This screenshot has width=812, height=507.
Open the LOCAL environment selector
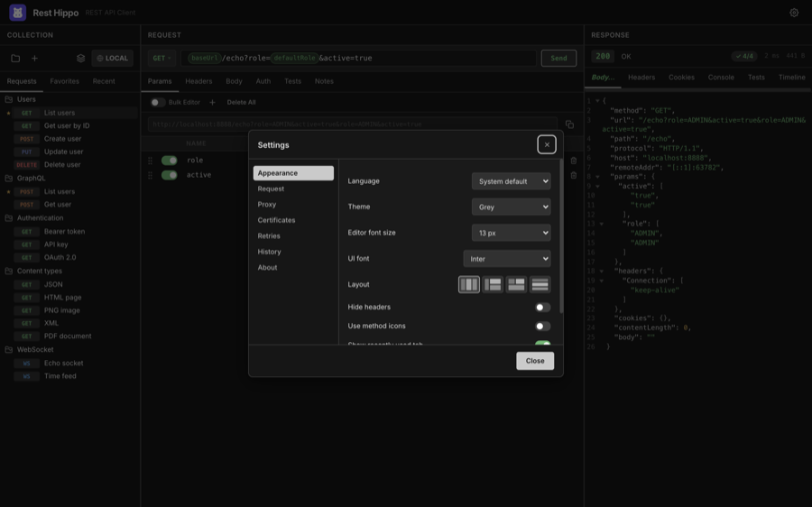[113, 58]
